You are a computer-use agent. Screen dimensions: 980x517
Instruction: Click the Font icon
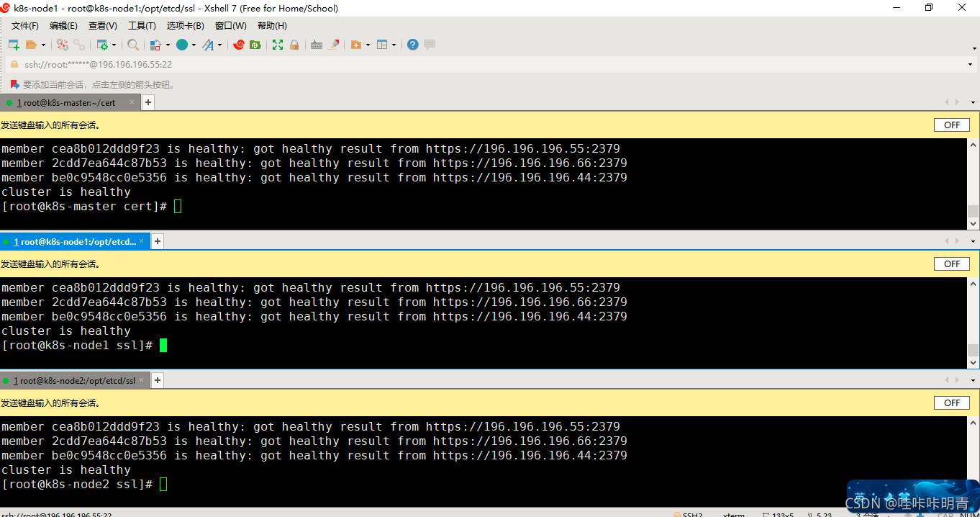click(x=208, y=45)
